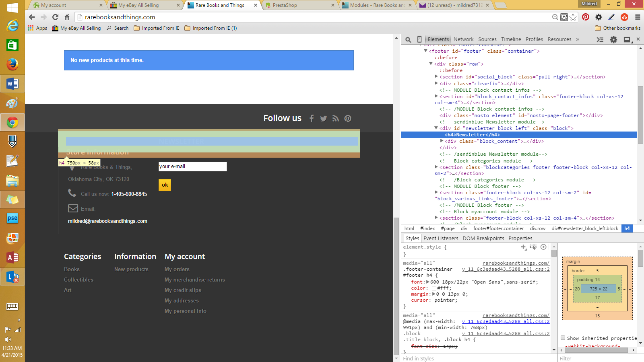The width and height of the screenshot is (644, 362).
Task: Click the zoom magnifier icon in the address bar
Action: 555,17
